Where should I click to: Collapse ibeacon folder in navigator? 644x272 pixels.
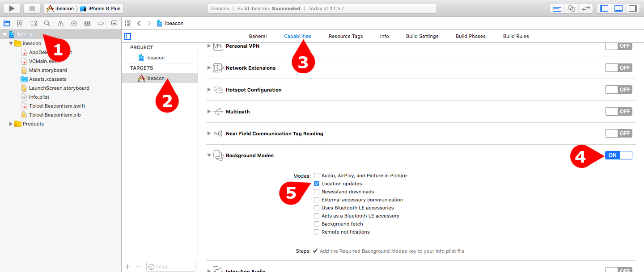pos(11,43)
